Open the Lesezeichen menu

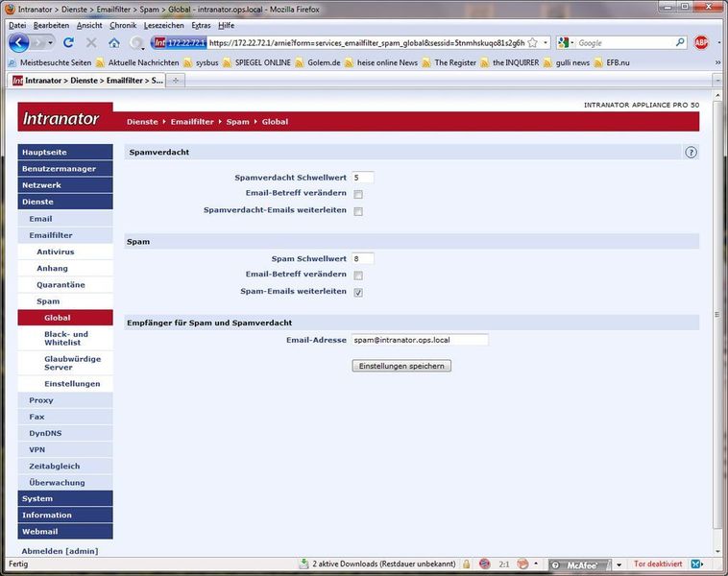[x=164, y=26]
